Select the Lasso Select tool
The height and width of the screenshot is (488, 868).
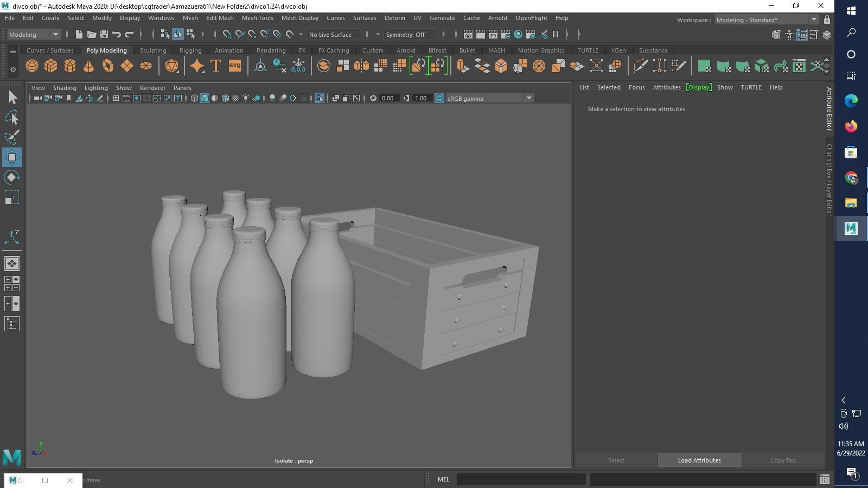[x=12, y=118]
